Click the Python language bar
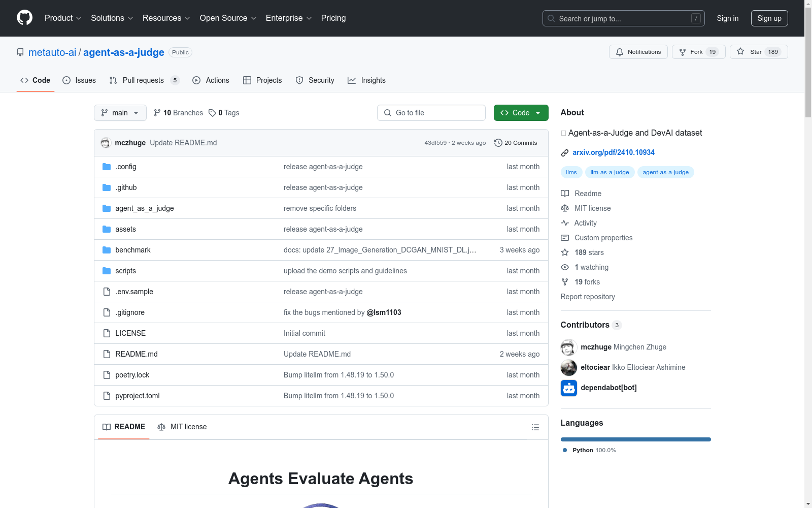The image size is (812, 508). pyautogui.click(x=636, y=439)
